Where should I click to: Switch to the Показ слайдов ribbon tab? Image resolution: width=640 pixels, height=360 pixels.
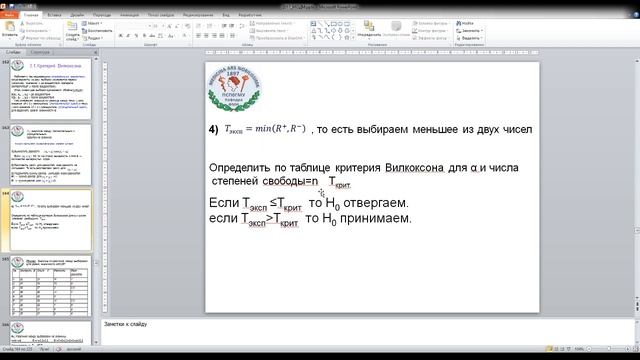coord(161,15)
